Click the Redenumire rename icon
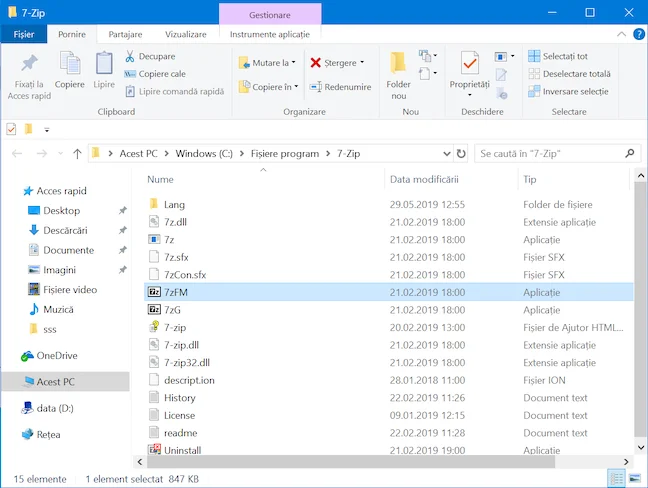 316,87
